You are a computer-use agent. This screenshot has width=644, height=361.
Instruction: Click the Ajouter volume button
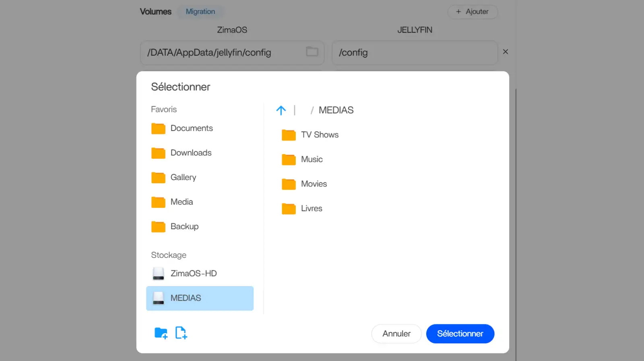point(473,12)
